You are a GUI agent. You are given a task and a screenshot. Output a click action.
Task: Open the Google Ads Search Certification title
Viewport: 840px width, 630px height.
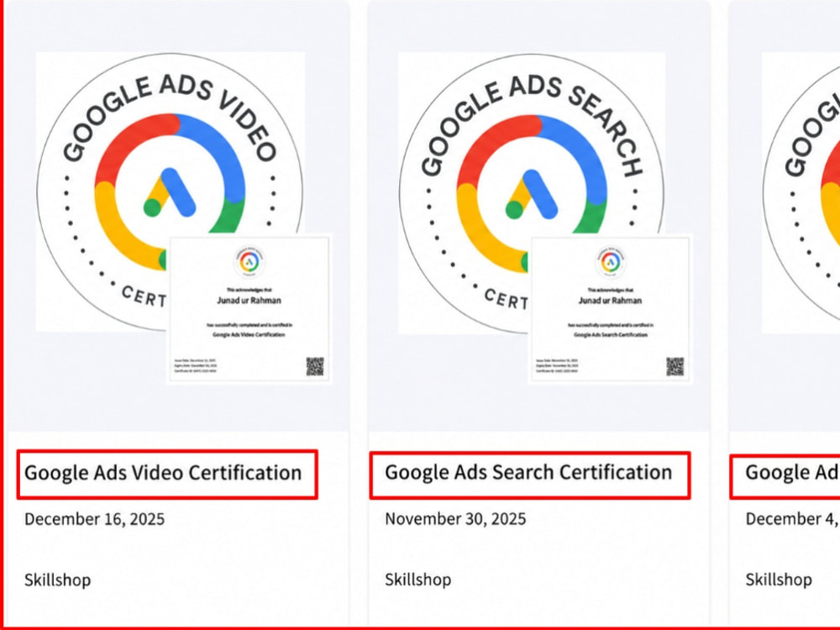[528, 472]
